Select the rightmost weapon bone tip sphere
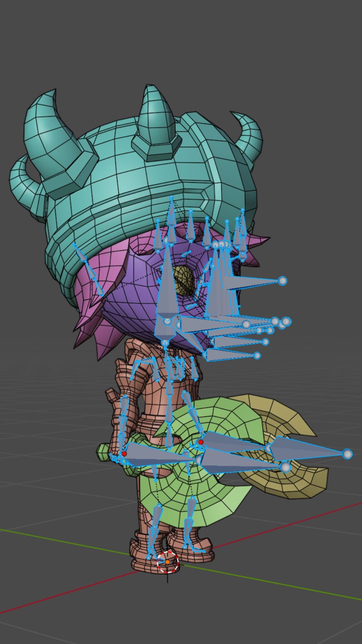The image size is (362, 644). (347, 454)
